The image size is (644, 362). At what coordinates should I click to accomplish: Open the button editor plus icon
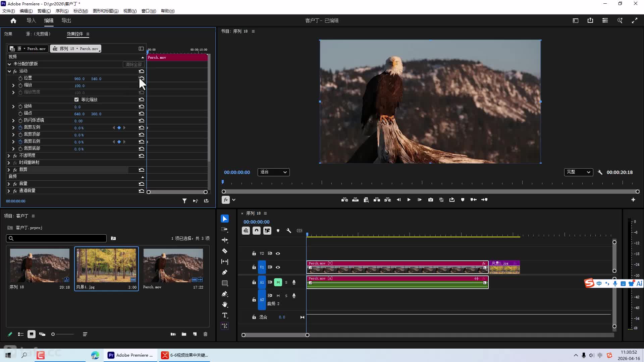[633, 200]
